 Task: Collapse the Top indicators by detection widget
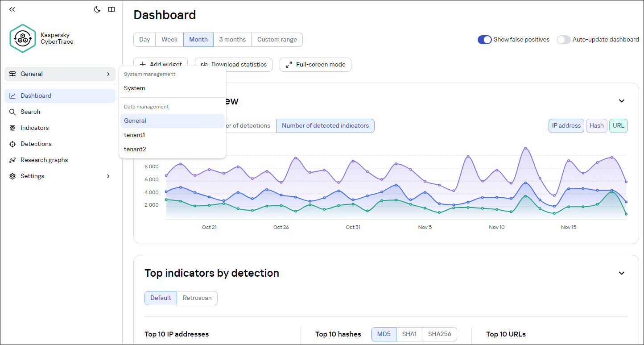click(621, 273)
